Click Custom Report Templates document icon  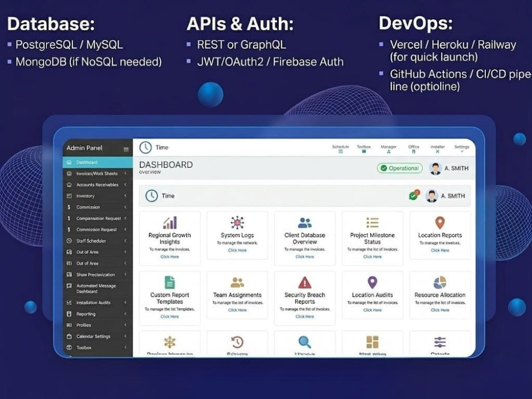(x=170, y=282)
